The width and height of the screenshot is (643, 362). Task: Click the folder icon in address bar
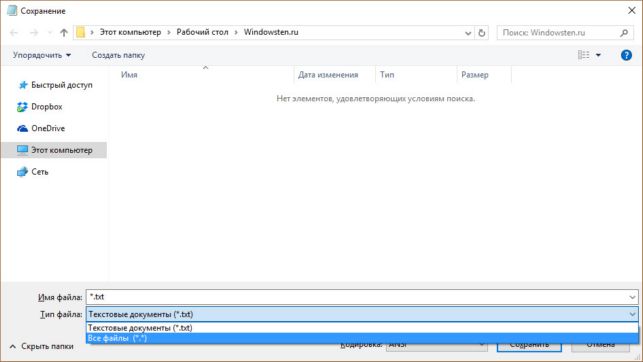(81, 32)
